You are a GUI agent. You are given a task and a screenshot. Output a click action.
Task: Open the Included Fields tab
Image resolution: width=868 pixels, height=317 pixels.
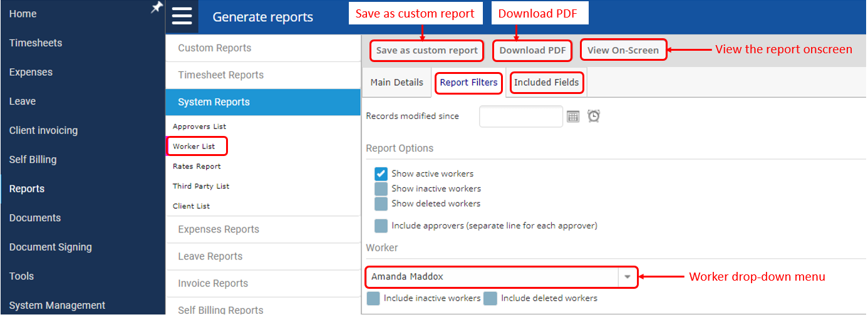point(547,83)
